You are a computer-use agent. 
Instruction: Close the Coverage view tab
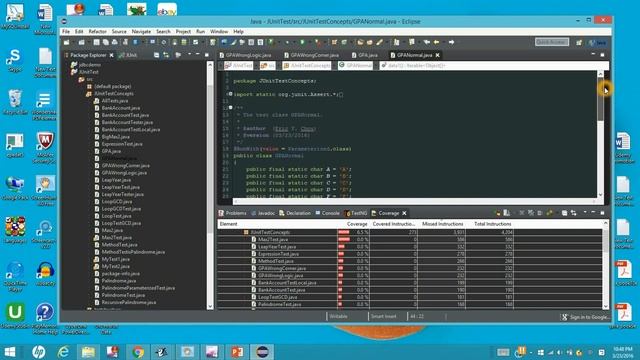[404, 213]
